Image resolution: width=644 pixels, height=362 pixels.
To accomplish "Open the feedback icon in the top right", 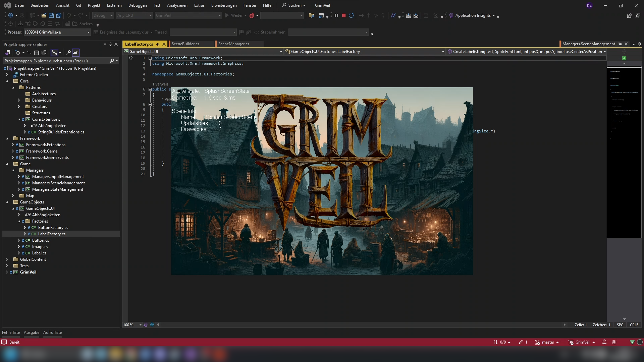I will 638,15.
